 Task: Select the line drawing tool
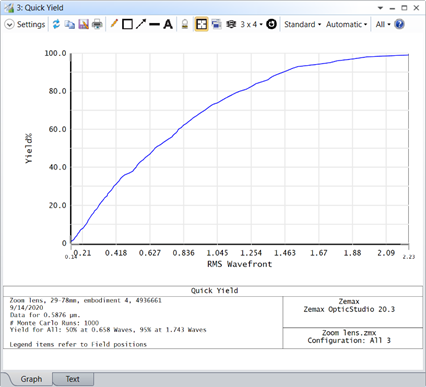(154, 24)
